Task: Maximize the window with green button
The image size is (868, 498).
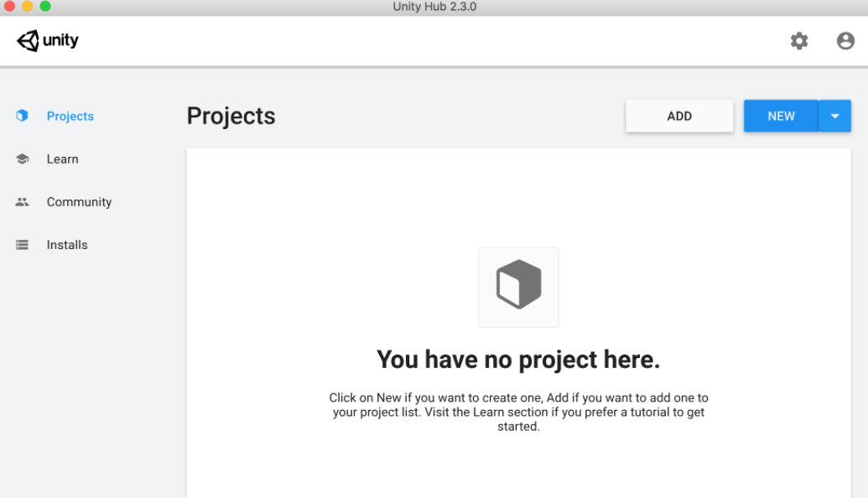Action: [x=45, y=6]
